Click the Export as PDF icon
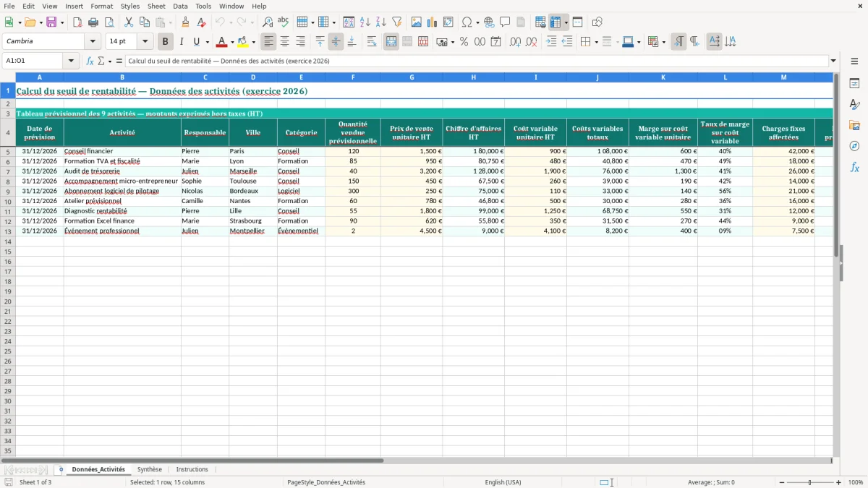Screen dimensions: 868x488 tap(77, 22)
